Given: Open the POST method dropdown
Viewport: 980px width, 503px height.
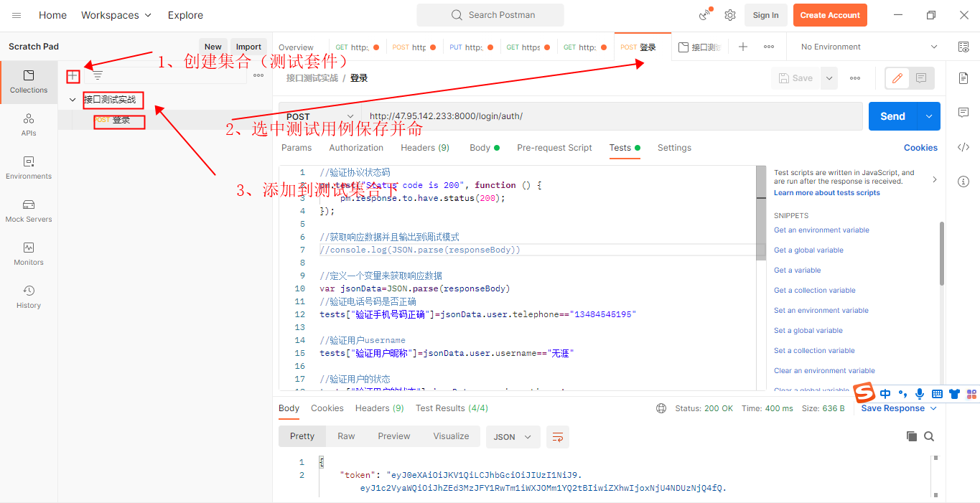Looking at the screenshot, I should point(319,116).
